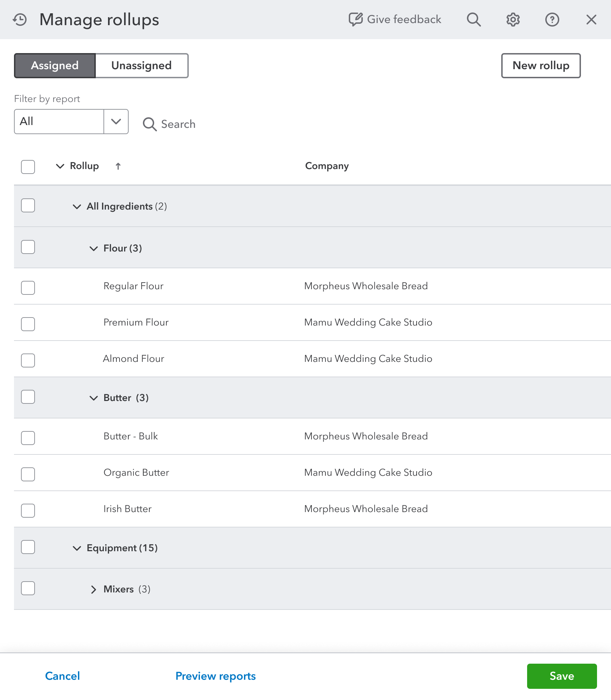
Task: Click the Mixers (3) label
Action: 127,589
